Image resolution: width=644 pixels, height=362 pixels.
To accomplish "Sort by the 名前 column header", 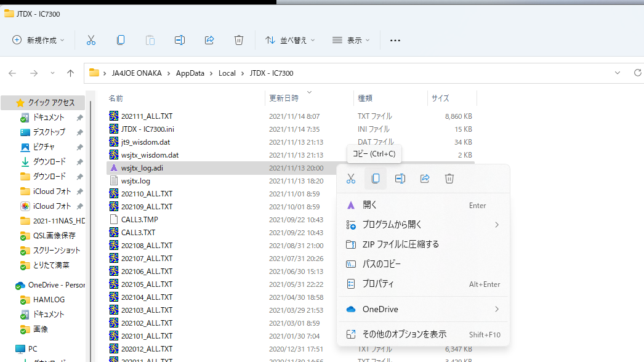I will (x=116, y=99).
